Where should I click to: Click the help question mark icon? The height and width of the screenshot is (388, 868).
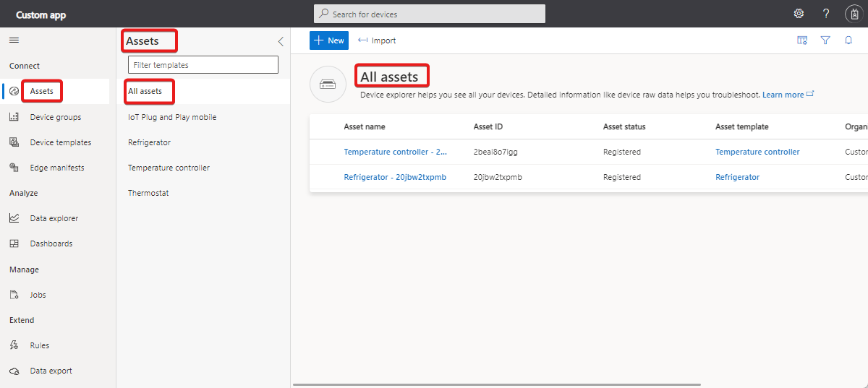(826, 14)
